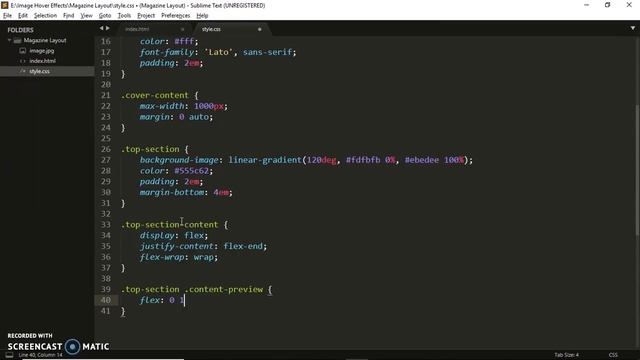The height and width of the screenshot is (360, 640).
Task: Click the linear-gradient function text
Action: coord(265,160)
